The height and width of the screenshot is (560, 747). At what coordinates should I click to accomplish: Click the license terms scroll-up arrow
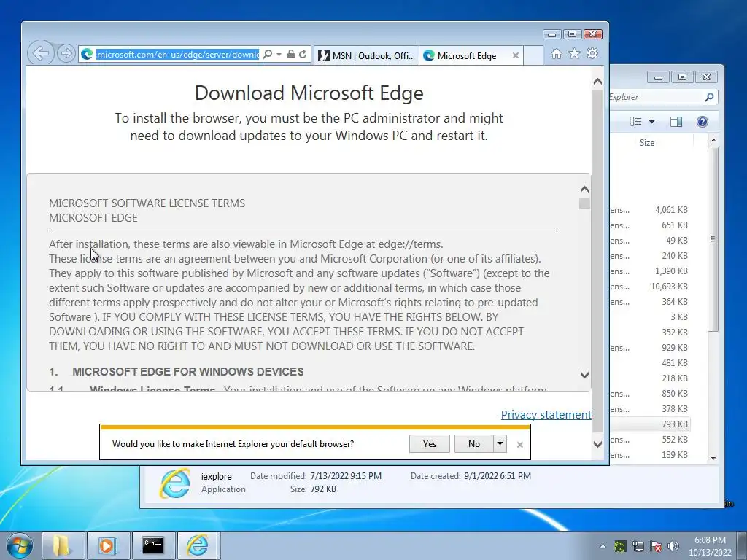[584, 190]
